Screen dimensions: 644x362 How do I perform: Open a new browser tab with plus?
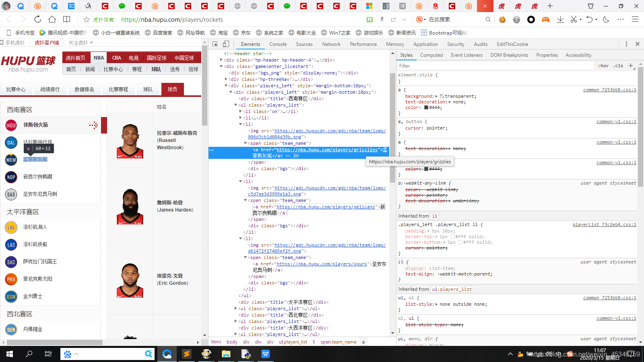[x=550, y=6]
